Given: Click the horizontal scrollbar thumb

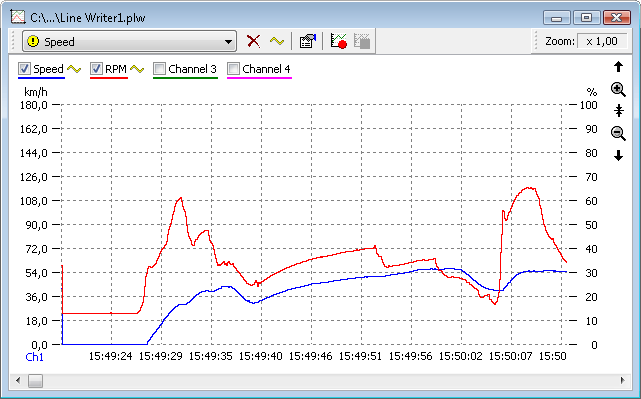Looking at the screenshot, I should (x=35, y=381).
